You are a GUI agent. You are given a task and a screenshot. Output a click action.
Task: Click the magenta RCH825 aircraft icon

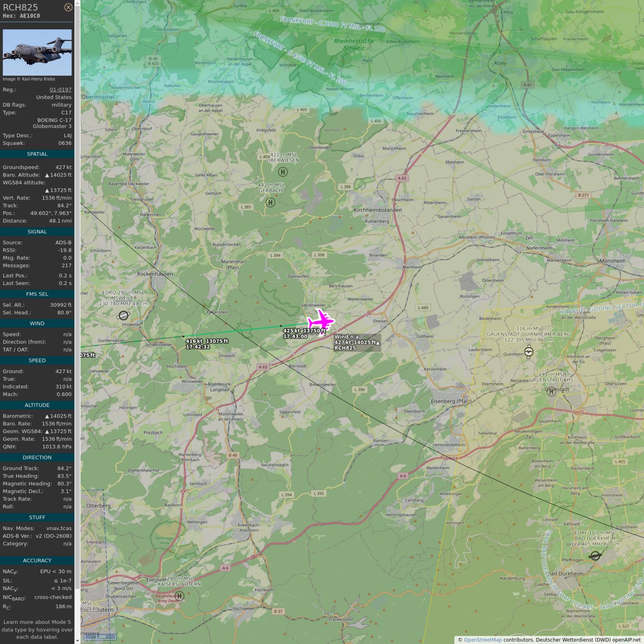tap(321, 321)
